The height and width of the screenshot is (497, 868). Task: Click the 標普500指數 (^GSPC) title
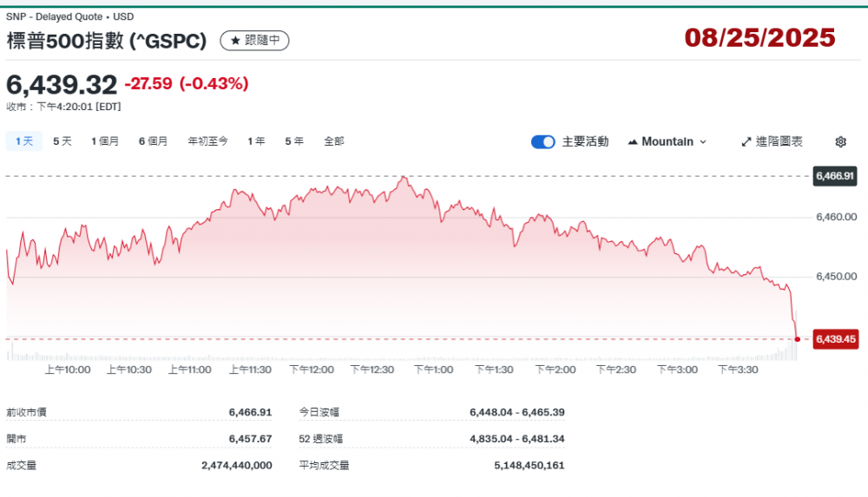(x=107, y=40)
